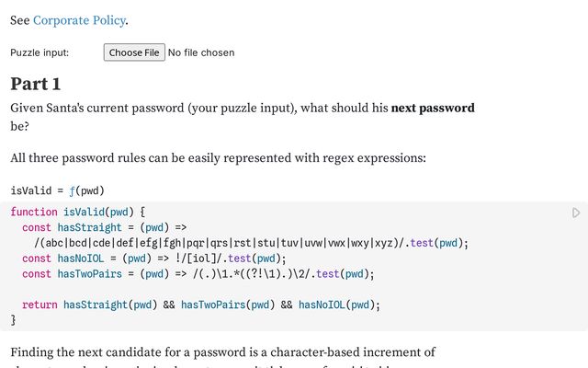
Task: Open the Corporate Policy link
Action: tap(79, 20)
